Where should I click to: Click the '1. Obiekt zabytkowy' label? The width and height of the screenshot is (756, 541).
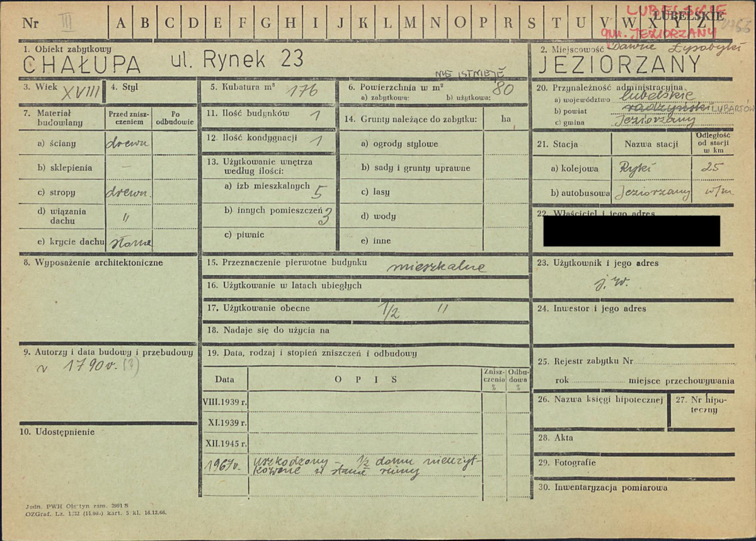point(67,48)
